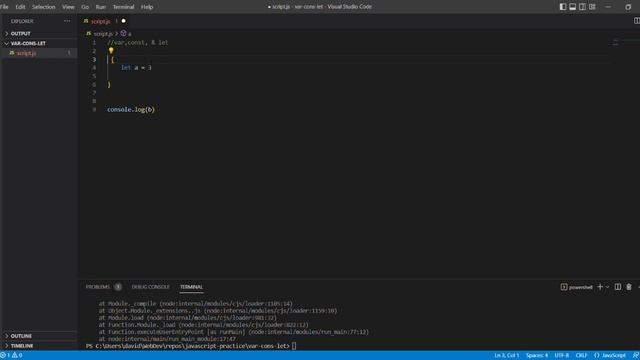Change indentation via 'Spaces: 4'
This screenshot has width=640, height=360.
pyautogui.click(x=537, y=356)
